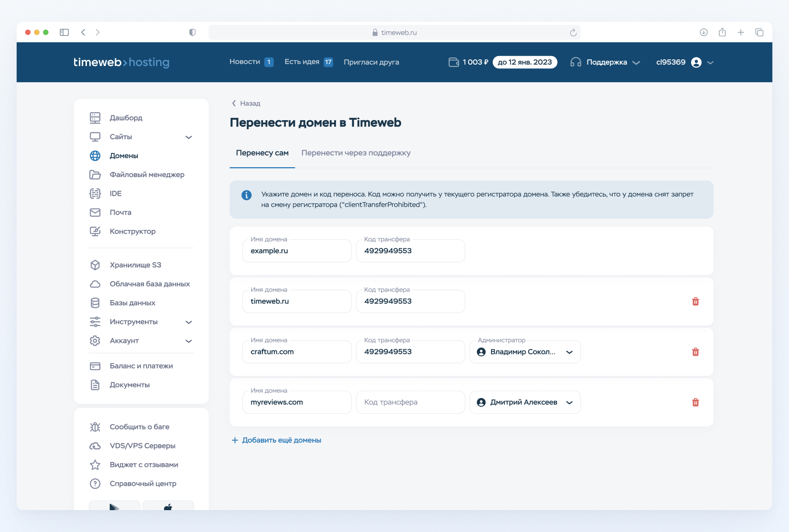Click the IDE code icon

95,193
